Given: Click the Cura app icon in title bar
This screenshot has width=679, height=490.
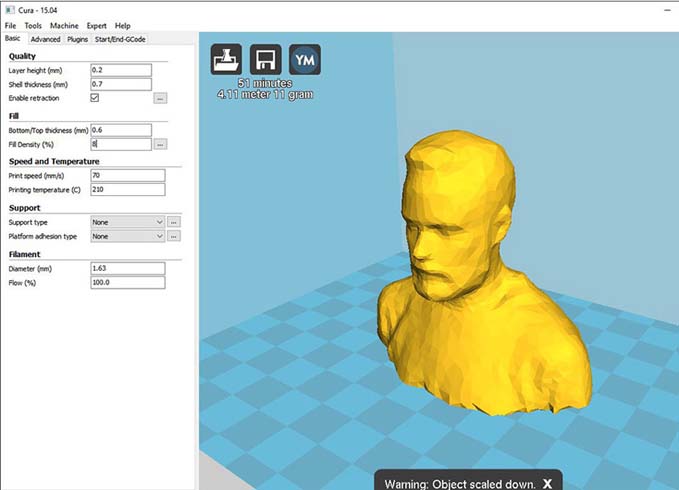Looking at the screenshot, I should tap(10, 10).
